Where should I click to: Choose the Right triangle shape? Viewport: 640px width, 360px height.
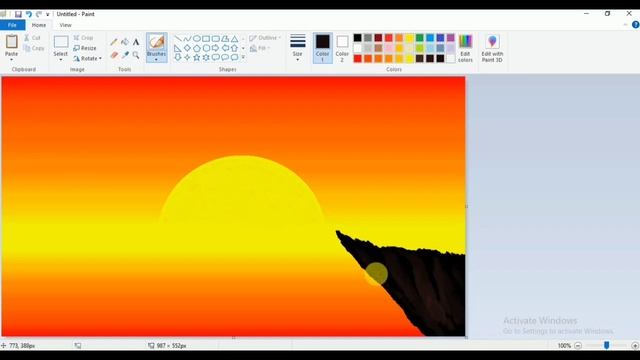[178, 48]
